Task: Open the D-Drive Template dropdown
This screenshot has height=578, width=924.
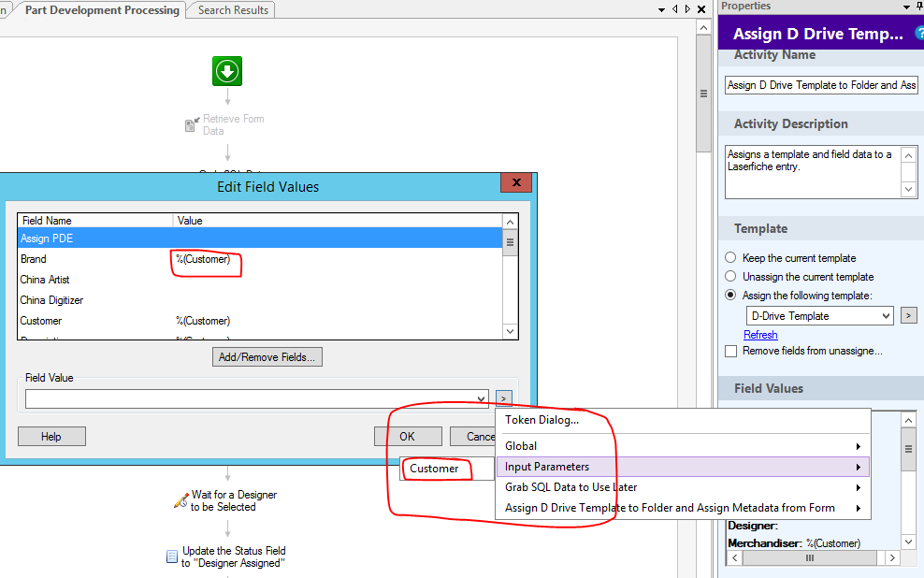Action: point(886,316)
